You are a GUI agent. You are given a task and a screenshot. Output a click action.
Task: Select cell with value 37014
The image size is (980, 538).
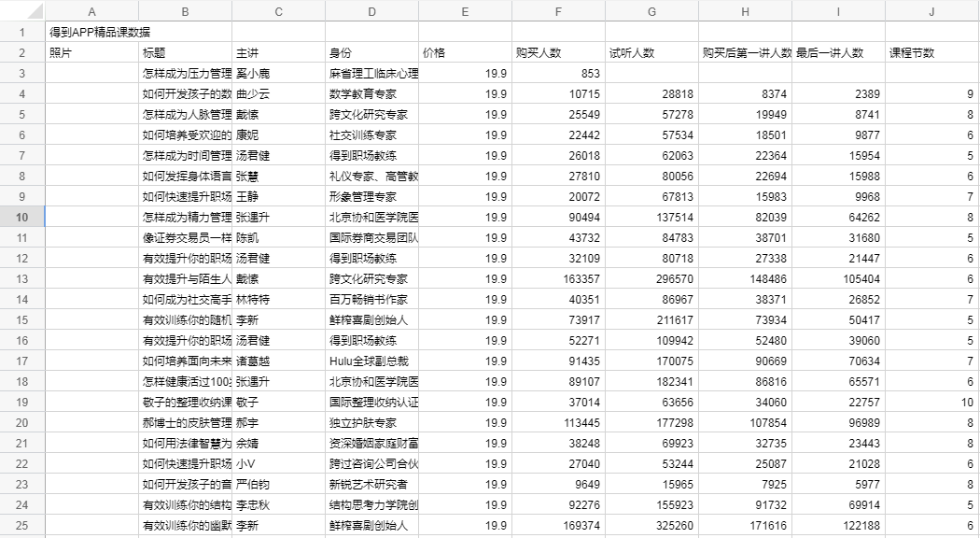tap(558, 403)
